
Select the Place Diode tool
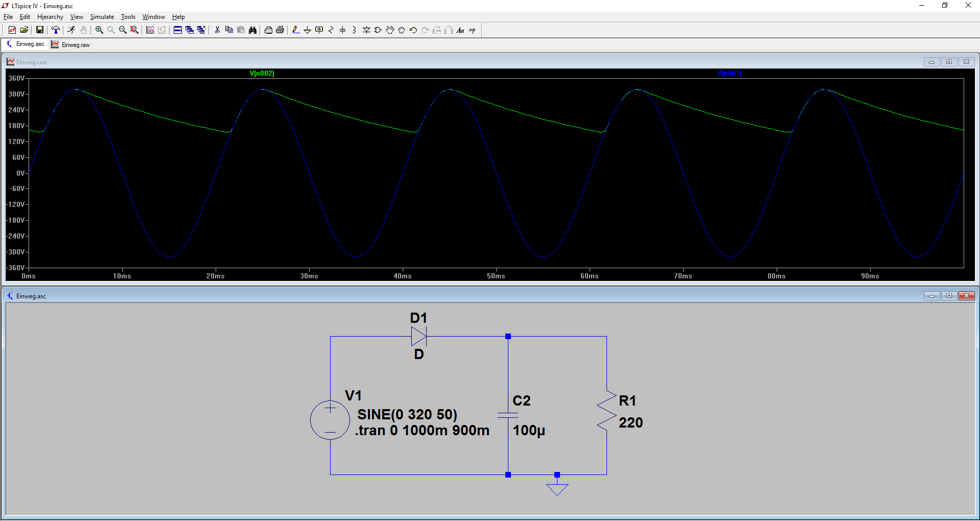coord(366,30)
